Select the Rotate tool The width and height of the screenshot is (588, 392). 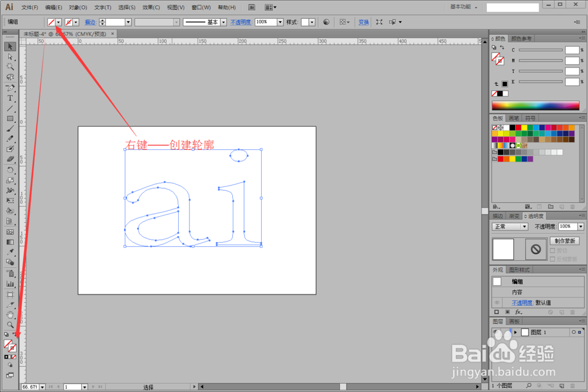tap(10, 170)
